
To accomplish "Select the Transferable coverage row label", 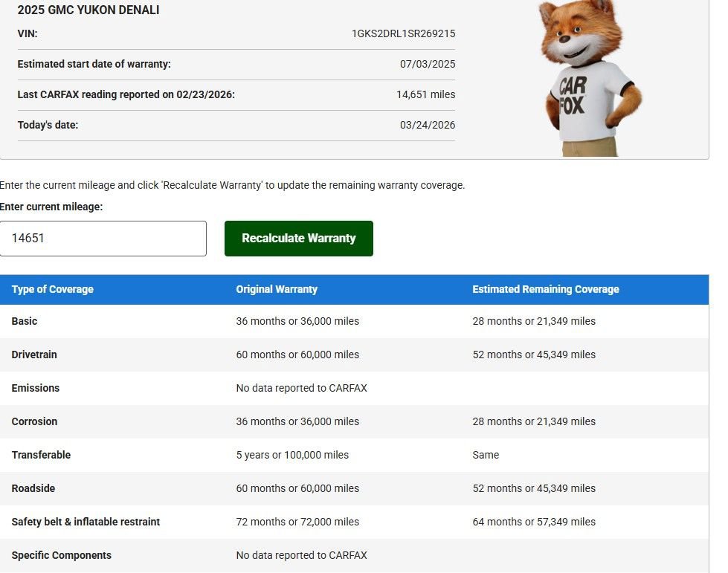I will 41,455.
